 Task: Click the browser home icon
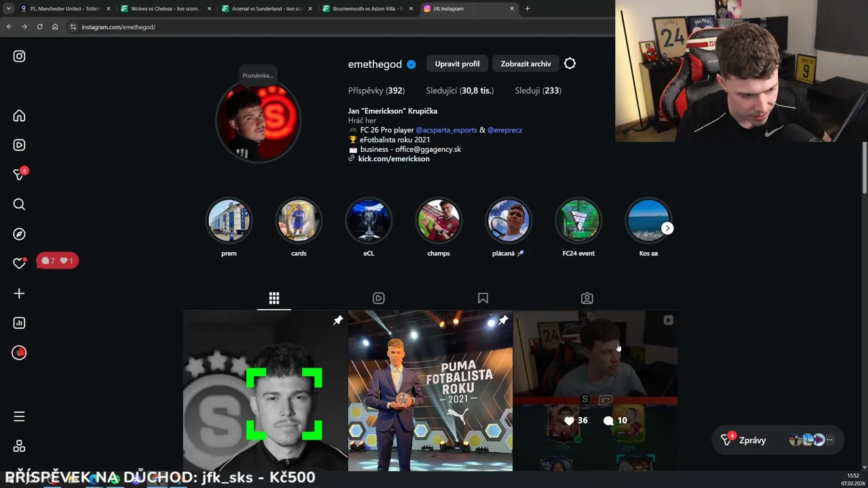(55, 26)
